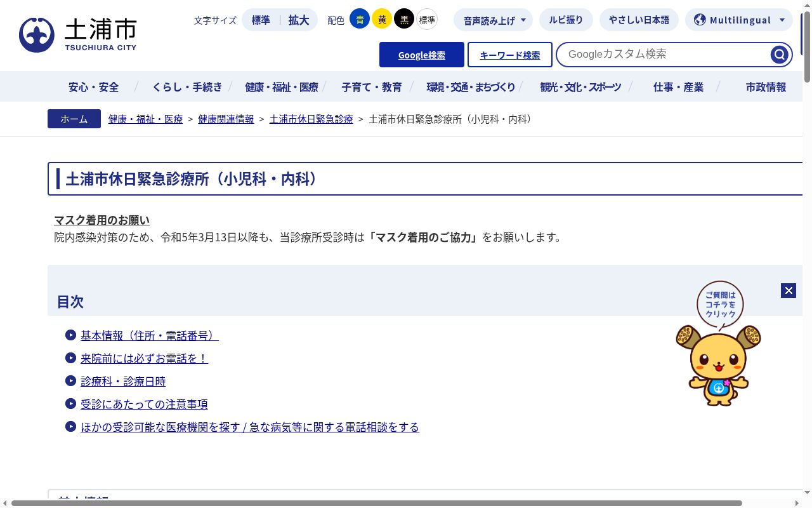Click the globe icon beside Multilingual
The height and width of the screenshot is (508, 812).
point(700,20)
